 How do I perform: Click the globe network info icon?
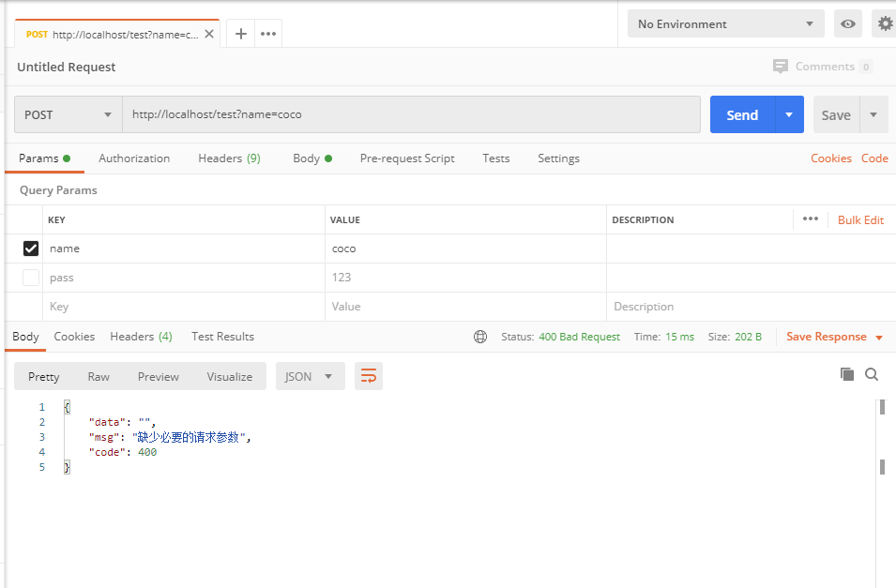point(480,337)
